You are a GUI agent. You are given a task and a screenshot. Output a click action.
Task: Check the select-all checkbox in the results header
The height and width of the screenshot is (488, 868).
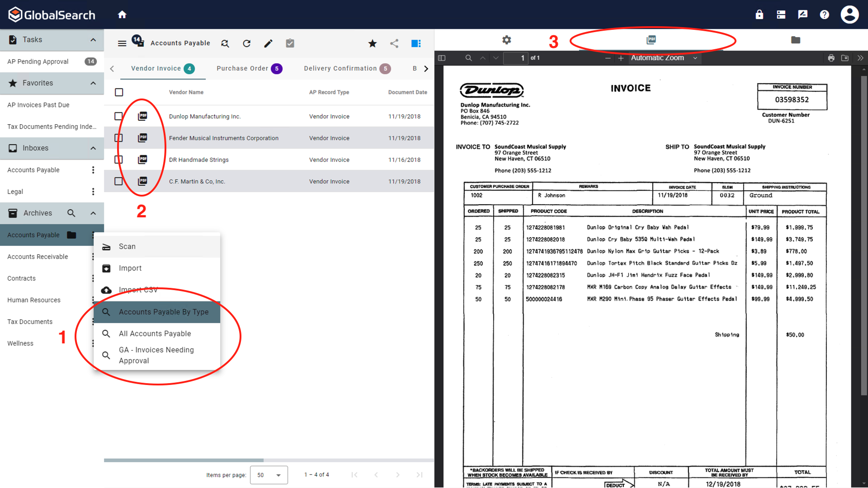point(119,92)
